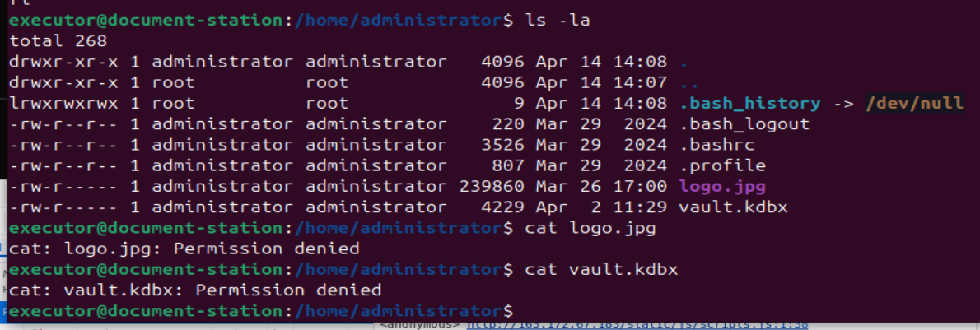Click the 'ls -la' command text
Screen dimensions: 980x330
(x=555, y=18)
